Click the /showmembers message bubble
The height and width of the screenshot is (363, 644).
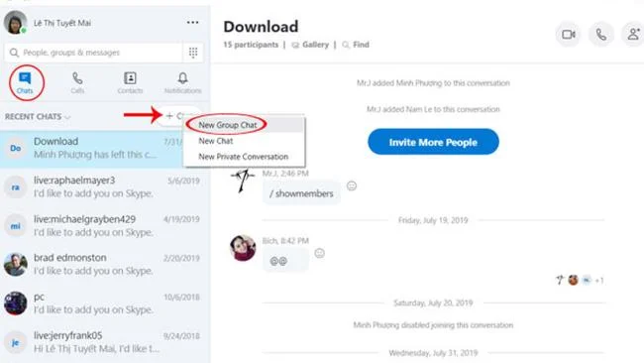[301, 193]
